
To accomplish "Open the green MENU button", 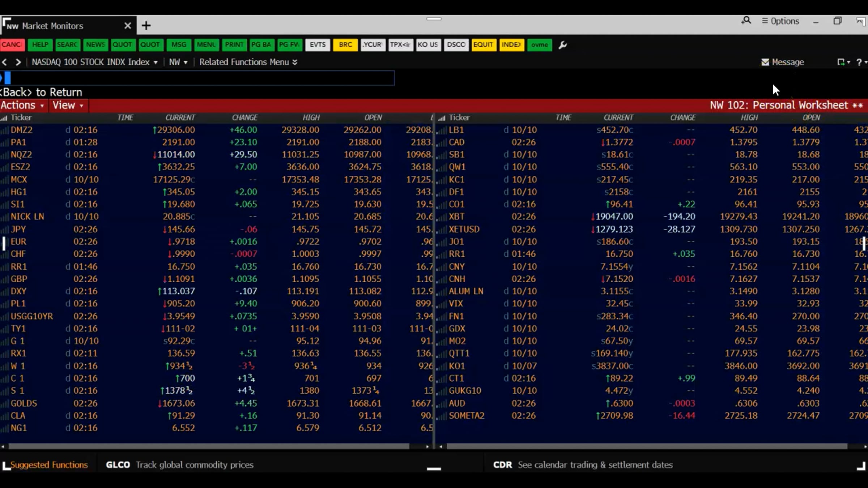I will (206, 45).
